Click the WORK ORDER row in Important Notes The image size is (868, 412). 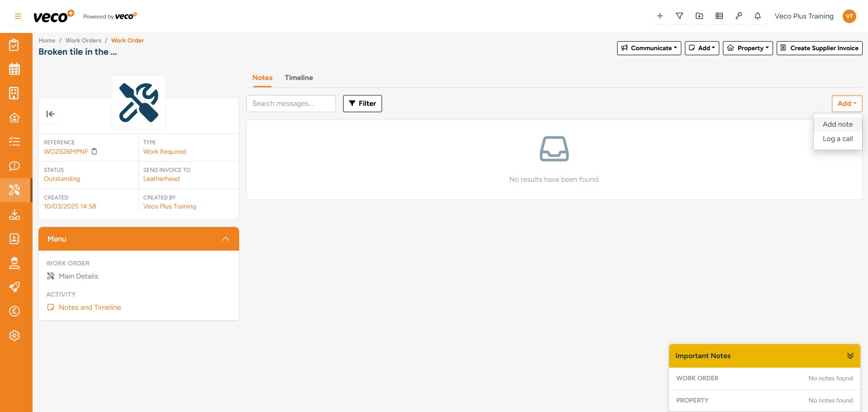point(764,379)
